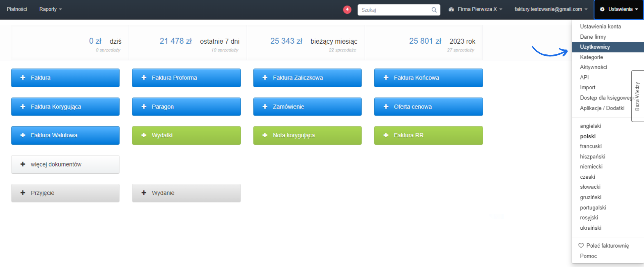The image size is (644, 267).
Task: Open Pomoc help entry
Action: click(588, 256)
